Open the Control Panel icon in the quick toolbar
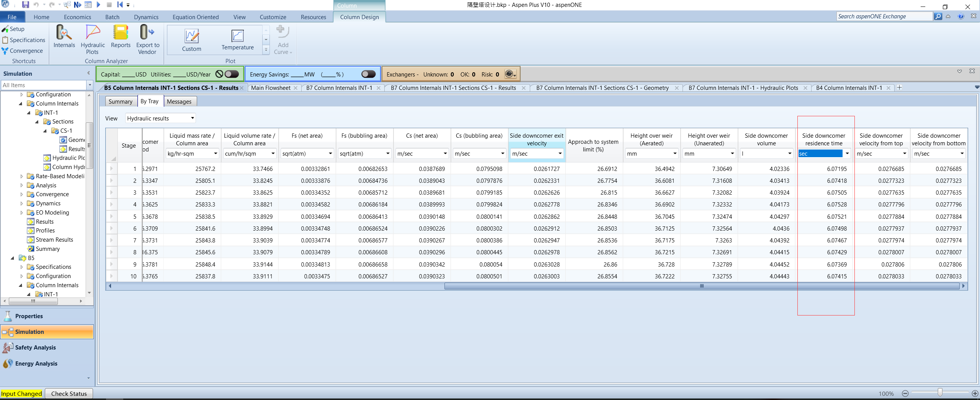 tap(88, 5)
